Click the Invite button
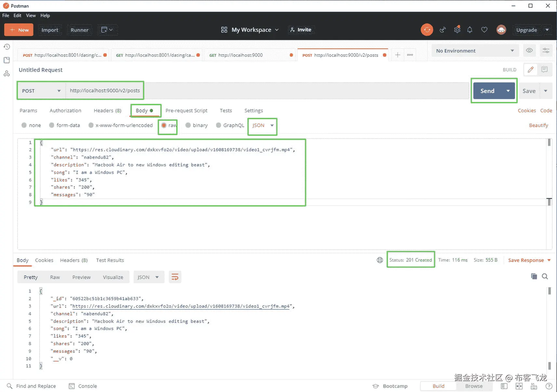557x392 pixels. pos(301,30)
